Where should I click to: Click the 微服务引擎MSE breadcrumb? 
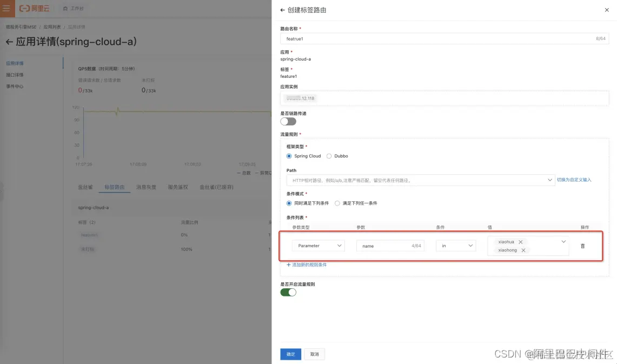click(21, 27)
